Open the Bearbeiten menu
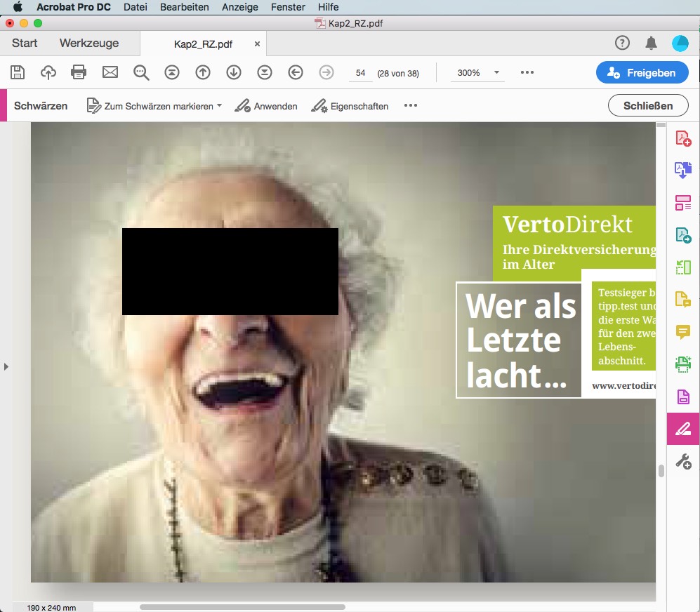Screen dimensions: 700x612 click(x=184, y=7)
